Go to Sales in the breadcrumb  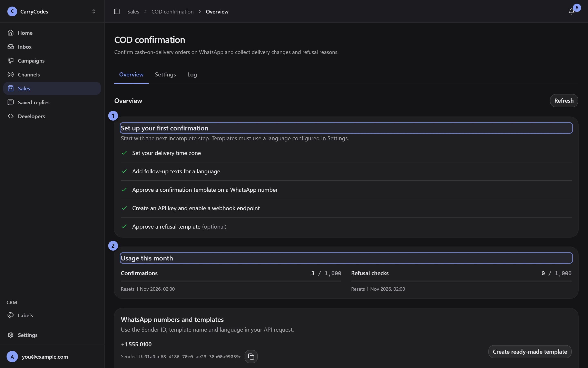[x=133, y=11]
